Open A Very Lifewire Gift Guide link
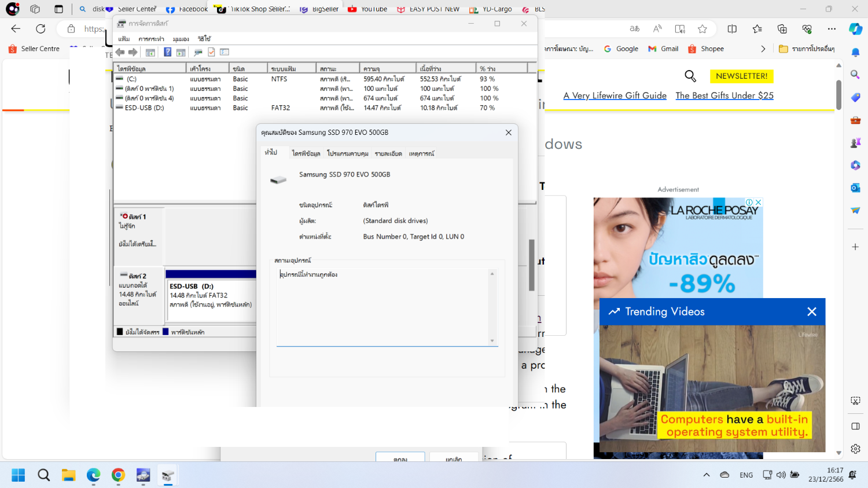 [x=615, y=96]
